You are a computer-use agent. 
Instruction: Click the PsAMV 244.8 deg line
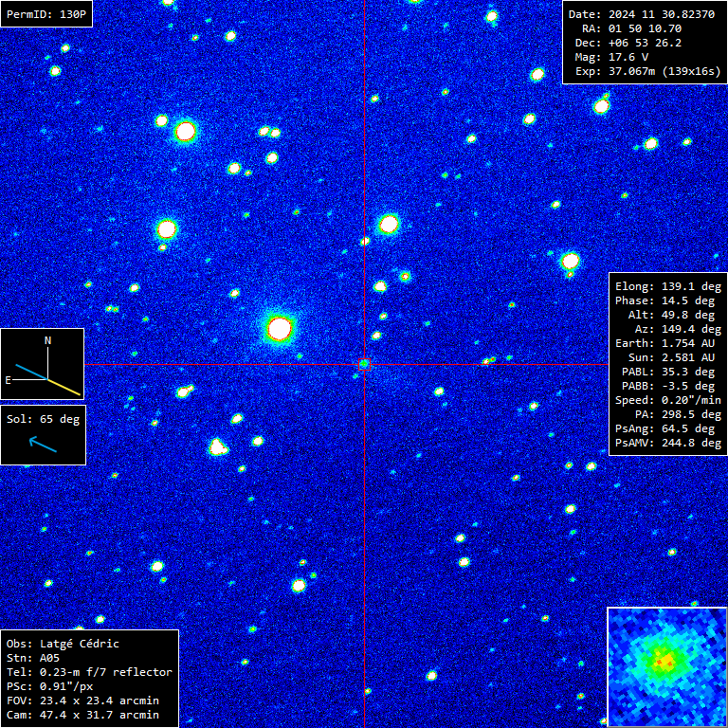[x=667, y=443]
